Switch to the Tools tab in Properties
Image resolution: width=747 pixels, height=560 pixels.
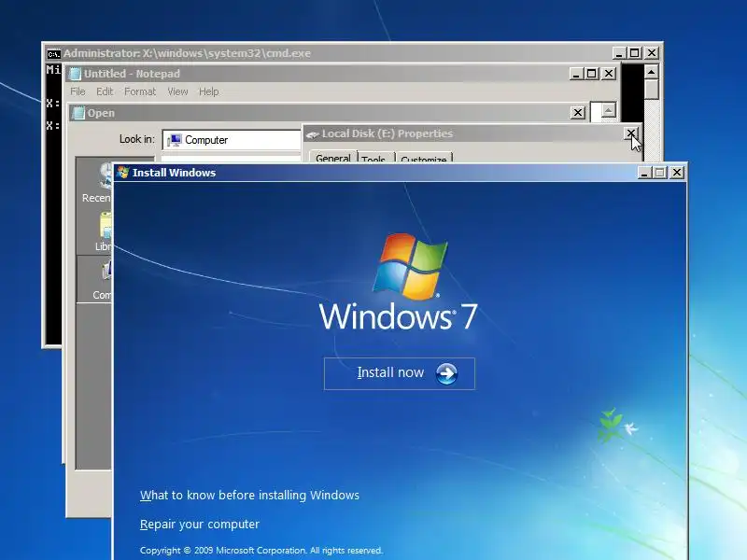point(373,159)
